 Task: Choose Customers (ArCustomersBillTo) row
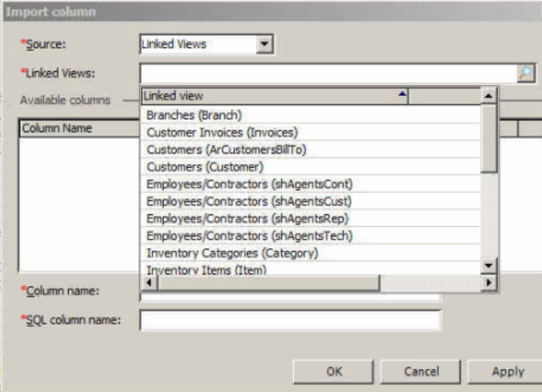[x=310, y=150]
